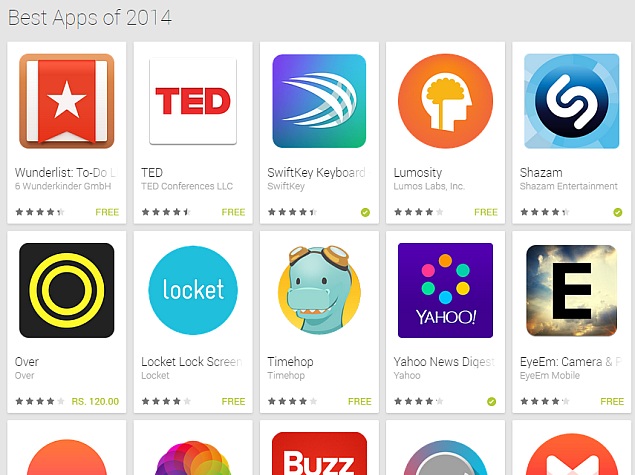Open the BuzzFeed app thumbnail
Screen dimensions: 635x475
coord(319,454)
